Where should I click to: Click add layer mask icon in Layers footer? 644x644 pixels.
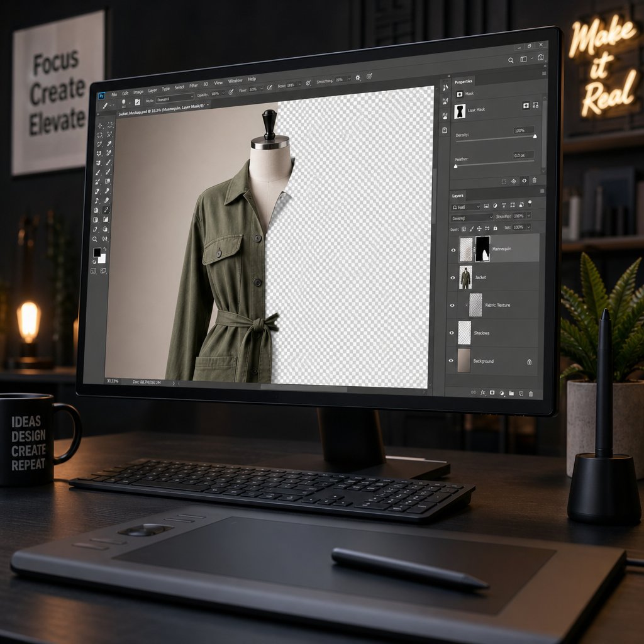492,393
